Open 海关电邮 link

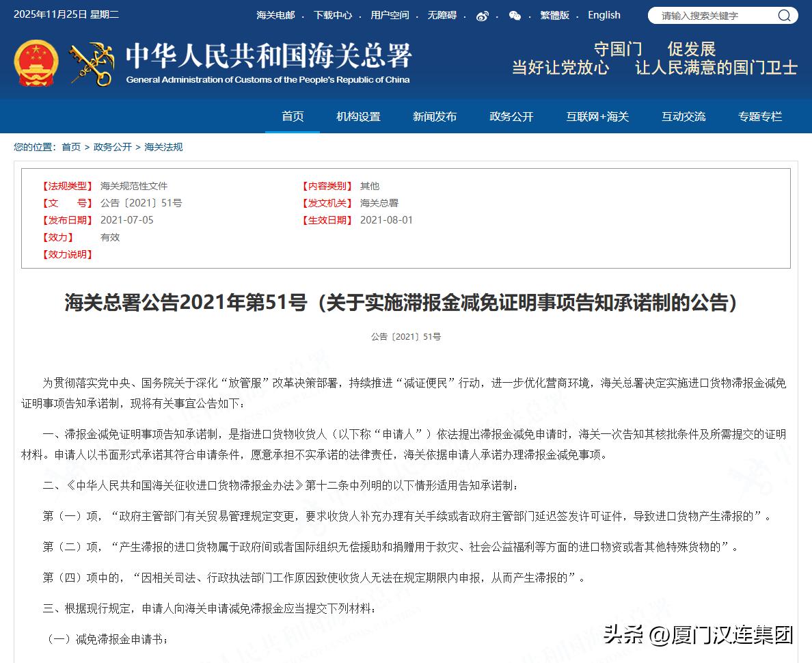pos(275,15)
